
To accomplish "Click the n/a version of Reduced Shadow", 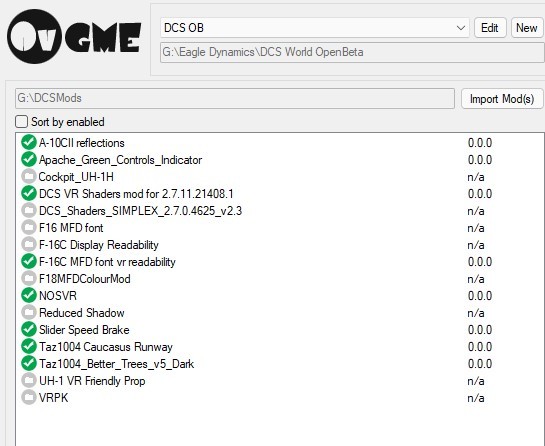I will (x=476, y=313).
